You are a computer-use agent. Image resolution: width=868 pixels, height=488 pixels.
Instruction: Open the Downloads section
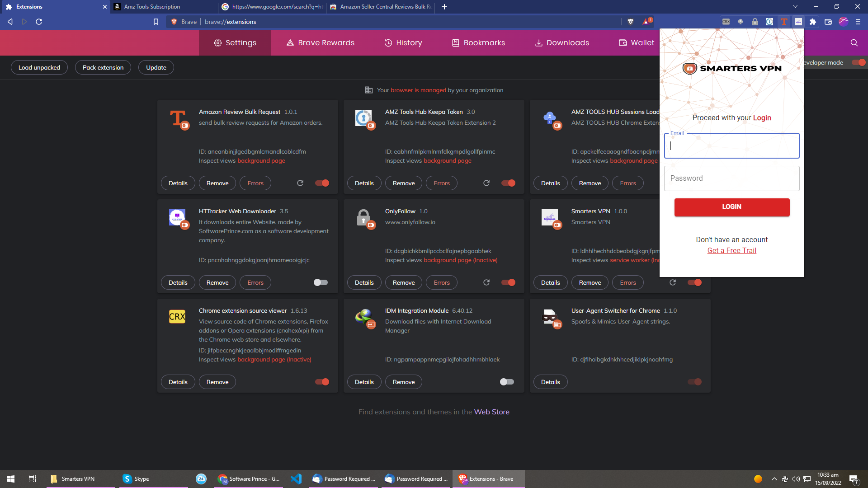pos(562,43)
